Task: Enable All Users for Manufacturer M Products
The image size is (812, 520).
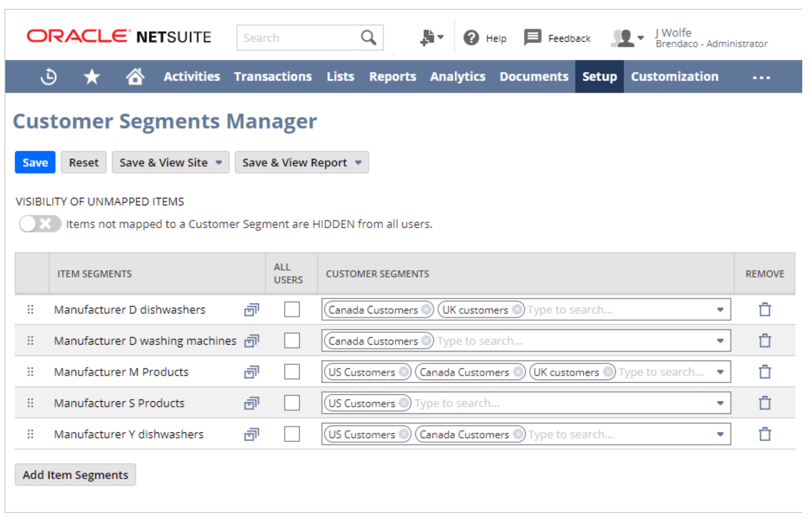Action: (292, 372)
